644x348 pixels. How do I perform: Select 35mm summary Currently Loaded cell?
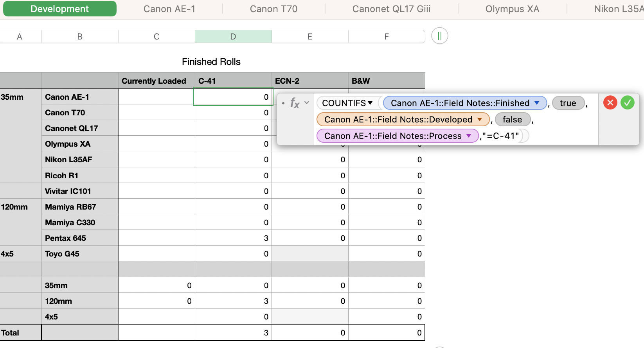click(x=157, y=285)
